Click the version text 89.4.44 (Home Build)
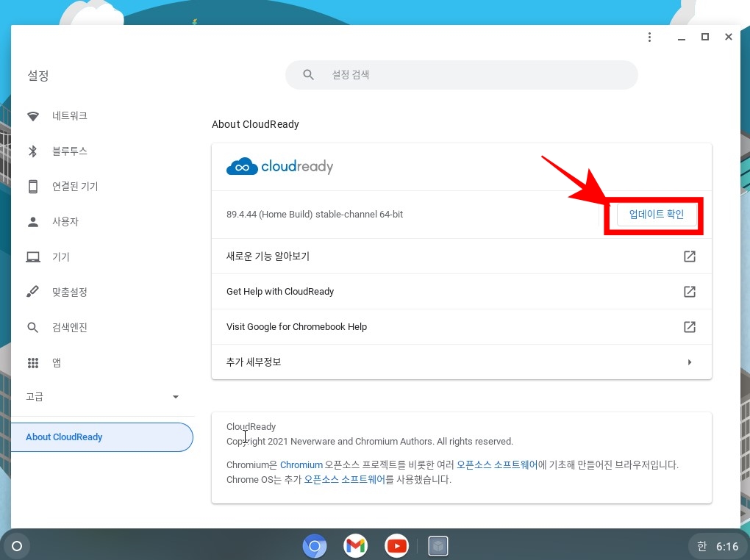 coord(315,215)
